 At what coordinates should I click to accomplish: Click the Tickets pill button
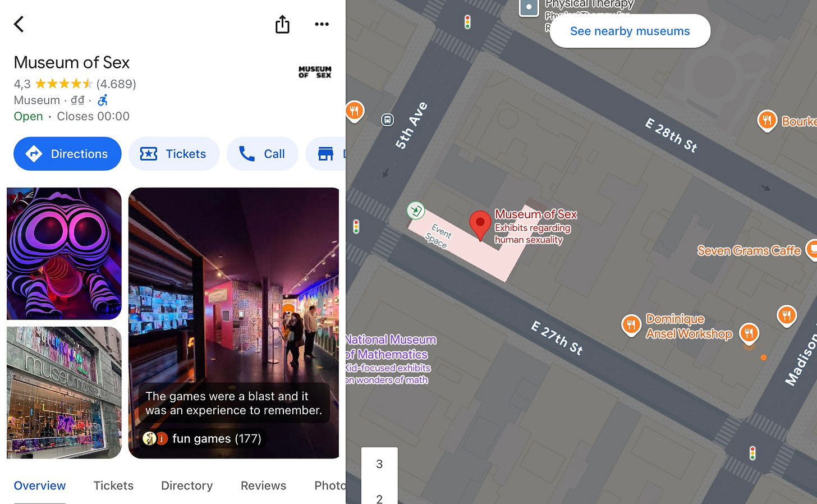click(174, 154)
